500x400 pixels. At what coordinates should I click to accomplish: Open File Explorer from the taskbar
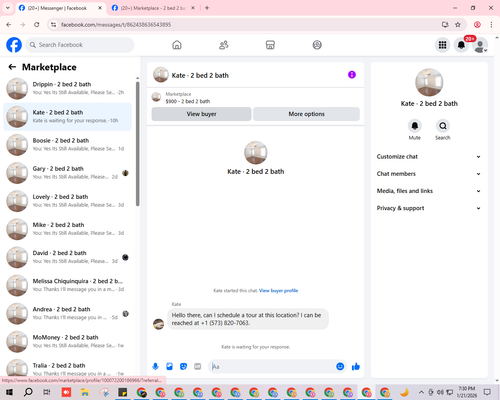[85, 392]
